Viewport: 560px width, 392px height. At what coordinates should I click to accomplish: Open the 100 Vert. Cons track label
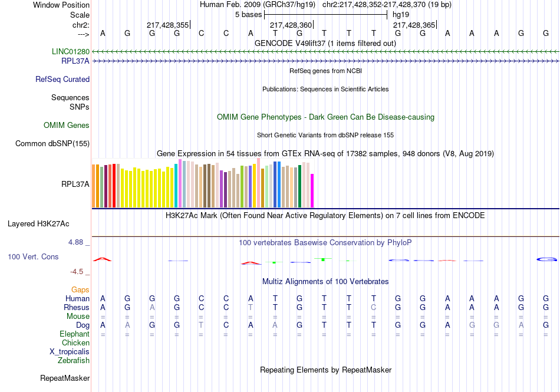pos(33,256)
